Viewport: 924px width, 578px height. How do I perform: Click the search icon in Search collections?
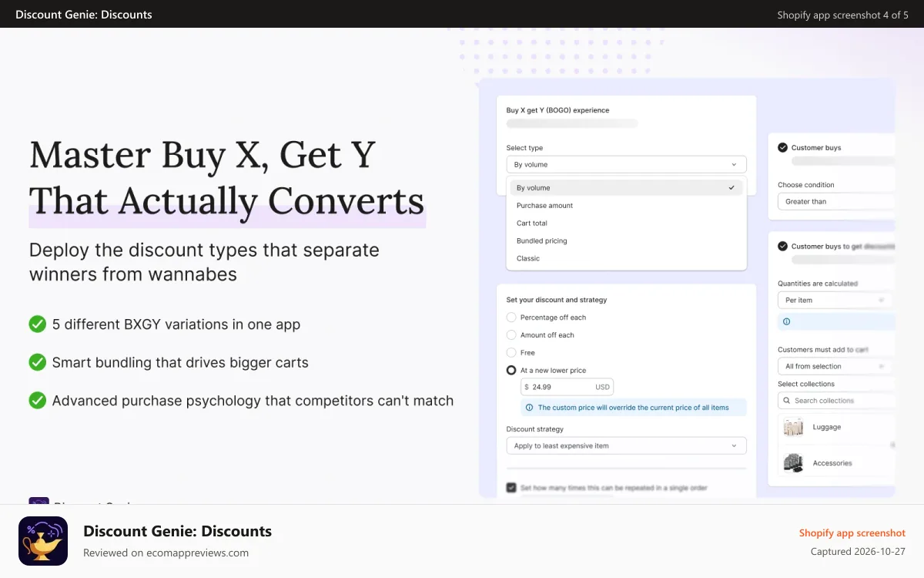coord(786,401)
